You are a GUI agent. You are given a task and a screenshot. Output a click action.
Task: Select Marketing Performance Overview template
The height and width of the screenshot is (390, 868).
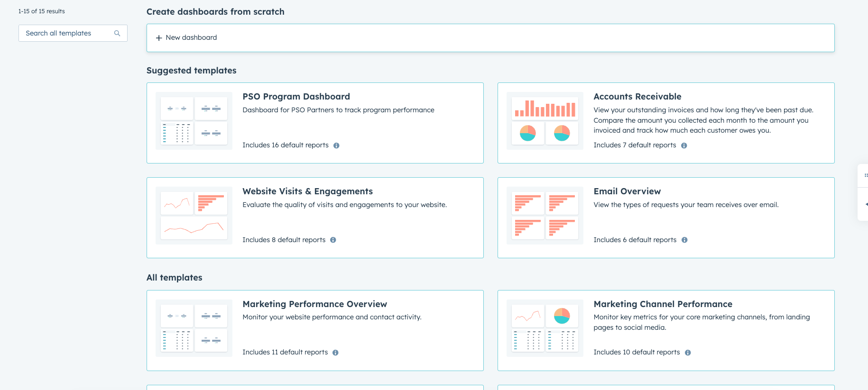coord(314,304)
